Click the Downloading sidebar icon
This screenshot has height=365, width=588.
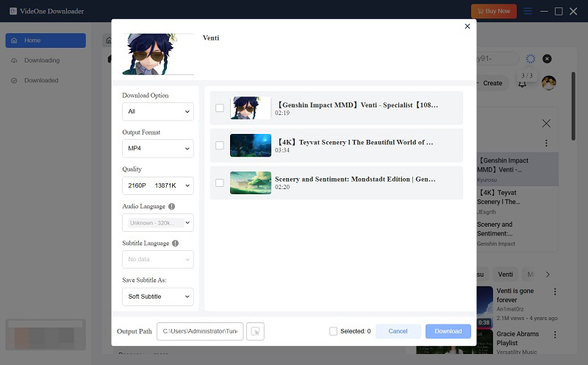tap(15, 60)
